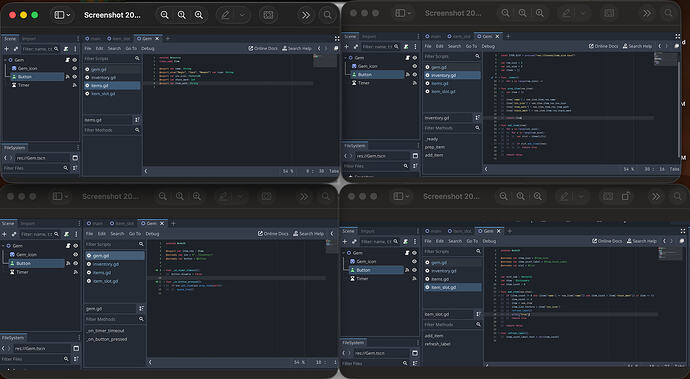
Task: Select _on_button_pressed in the gem.gd methods list
Action: point(107,339)
